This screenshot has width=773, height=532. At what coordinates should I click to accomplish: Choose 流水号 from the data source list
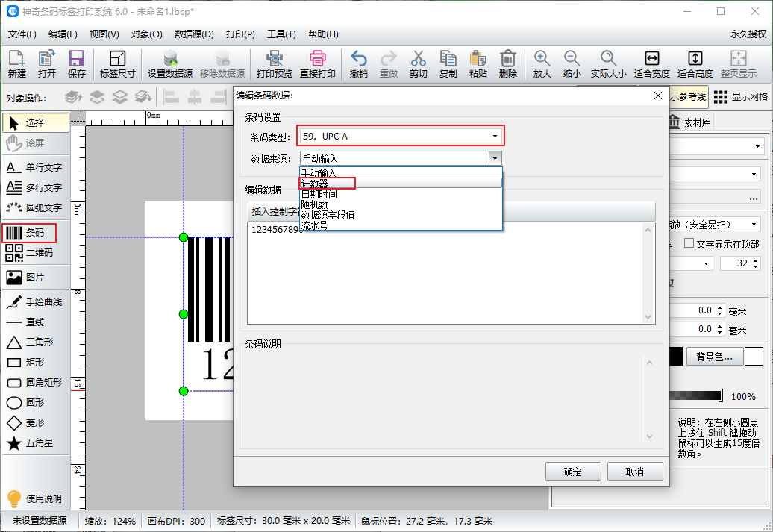(401, 225)
